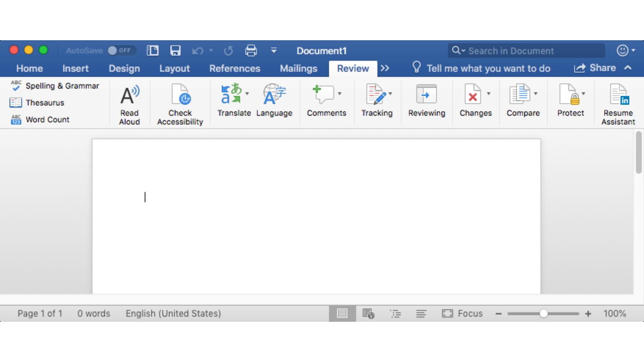Add a new comment with Comments icon

(x=323, y=94)
